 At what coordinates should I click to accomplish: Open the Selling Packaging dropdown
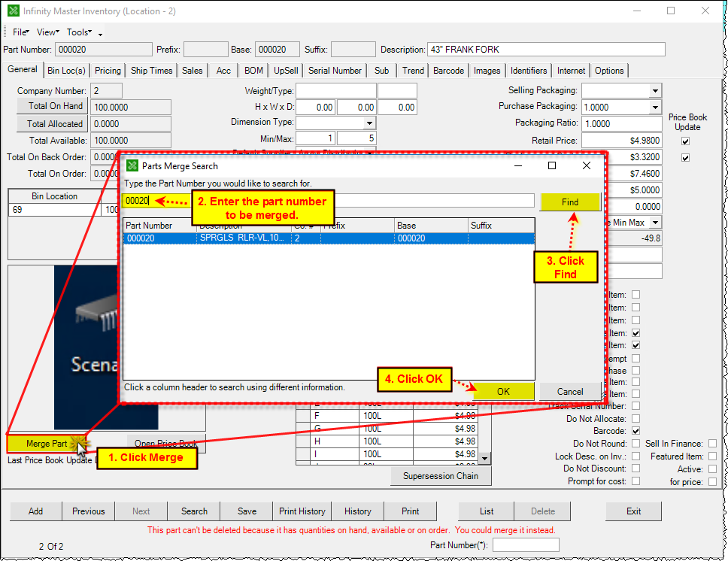click(x=654, y=90)
